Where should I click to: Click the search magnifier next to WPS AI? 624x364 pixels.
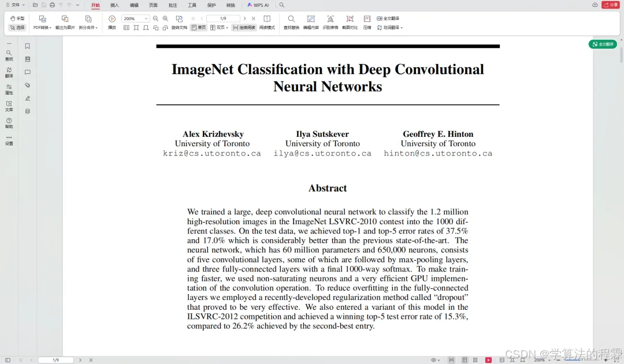282,5
